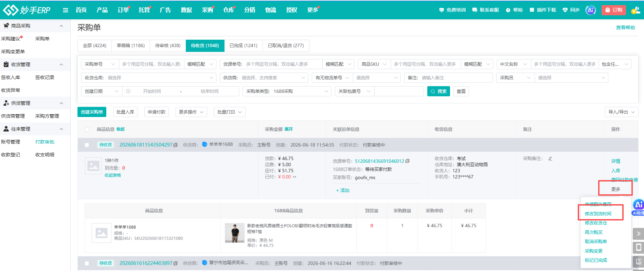Viewport: 644px width, 271px height.
Task: Open the AI助理 floating assistant
Action: 638,207
